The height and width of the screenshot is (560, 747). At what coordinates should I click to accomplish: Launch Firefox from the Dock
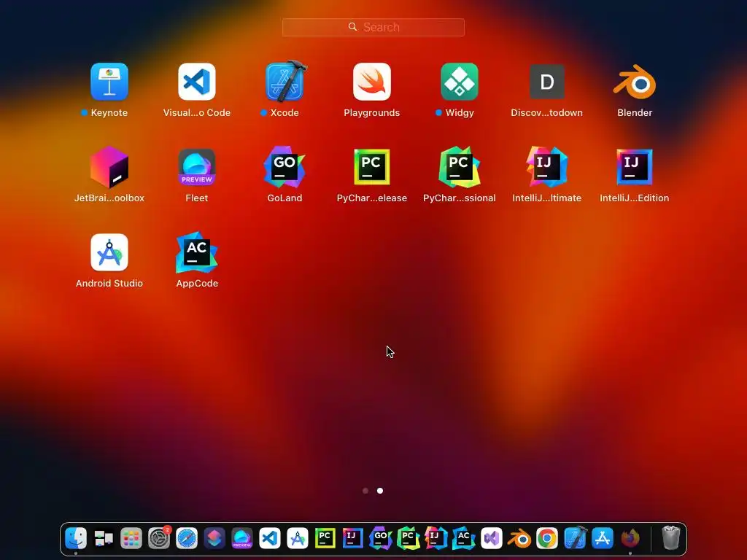(630, 539)
